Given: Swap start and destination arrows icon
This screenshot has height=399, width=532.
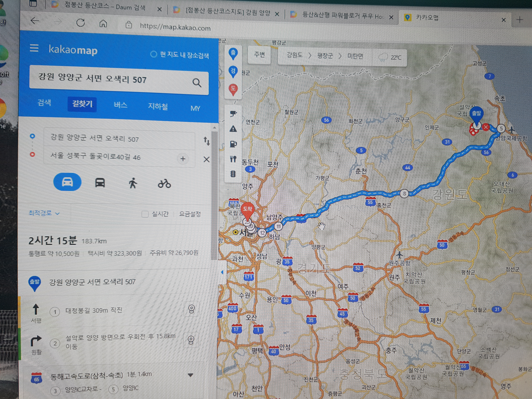Looking at the screenshot, I should pos(207,141).
